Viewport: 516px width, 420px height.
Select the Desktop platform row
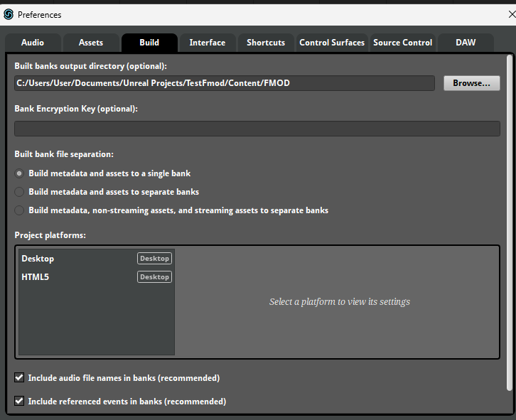coord(97,259)
